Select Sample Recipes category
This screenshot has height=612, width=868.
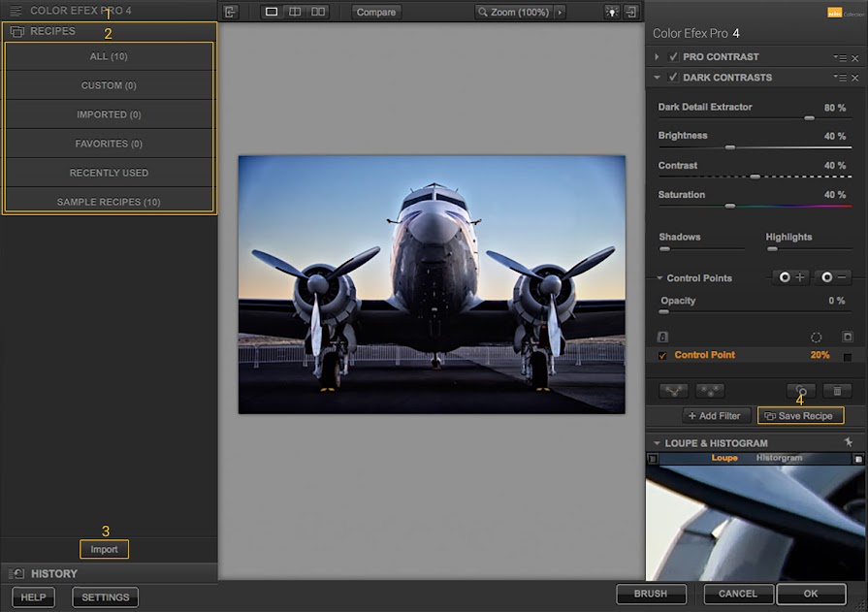pos(109,202)
